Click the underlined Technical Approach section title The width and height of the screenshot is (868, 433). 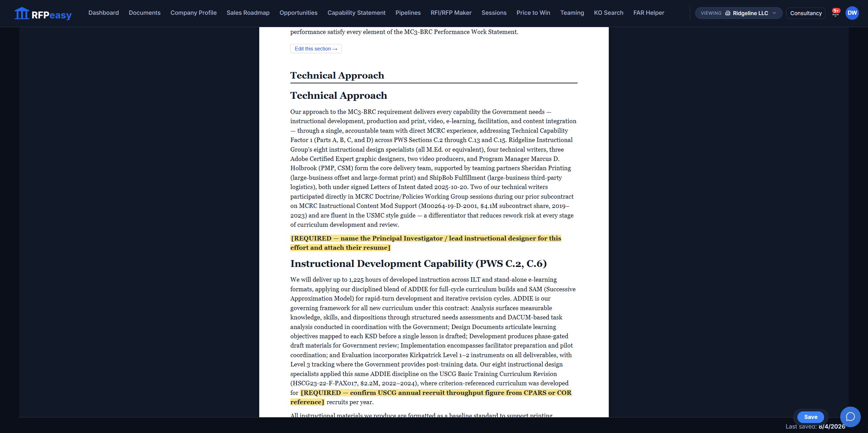[x=337, y=75]
